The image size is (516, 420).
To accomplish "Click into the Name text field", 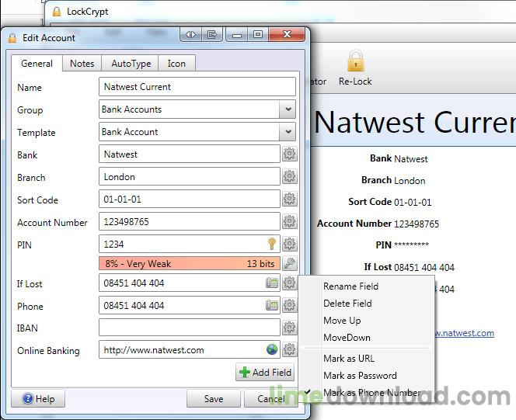I will pyautogui.click(x=197, y=87).
